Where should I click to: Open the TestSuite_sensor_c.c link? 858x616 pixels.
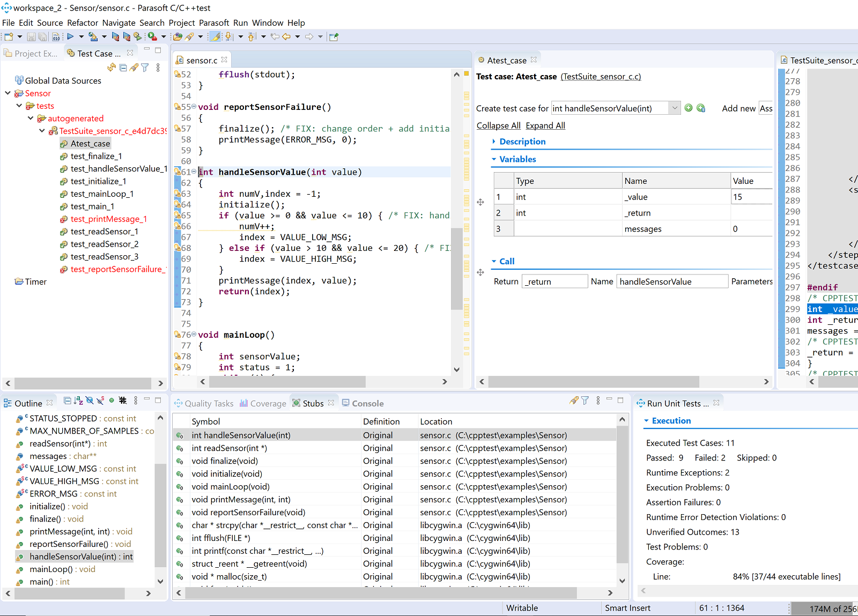point(601,77)
